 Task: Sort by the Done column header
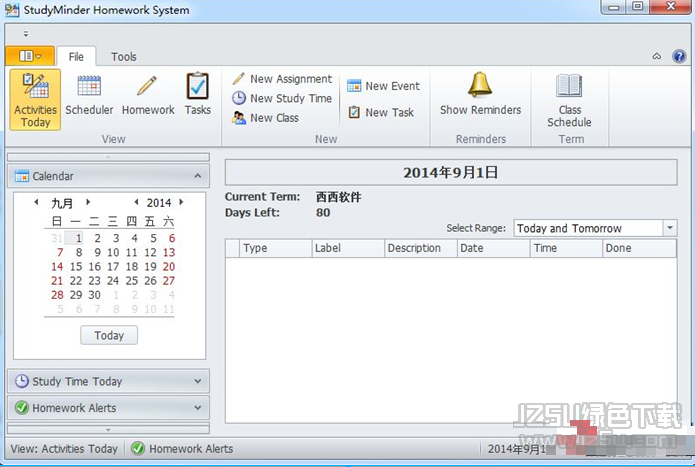[x=639, y=248]
